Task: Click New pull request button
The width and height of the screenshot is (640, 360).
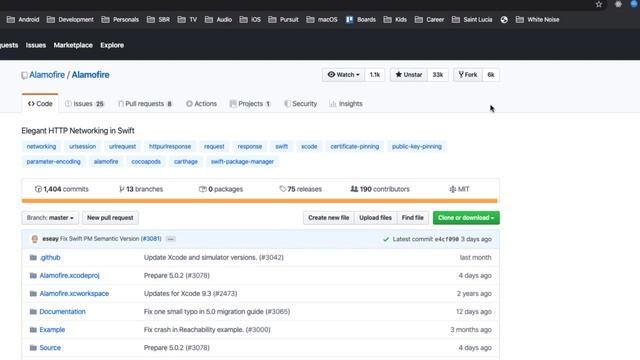Action: coord(110,218)
